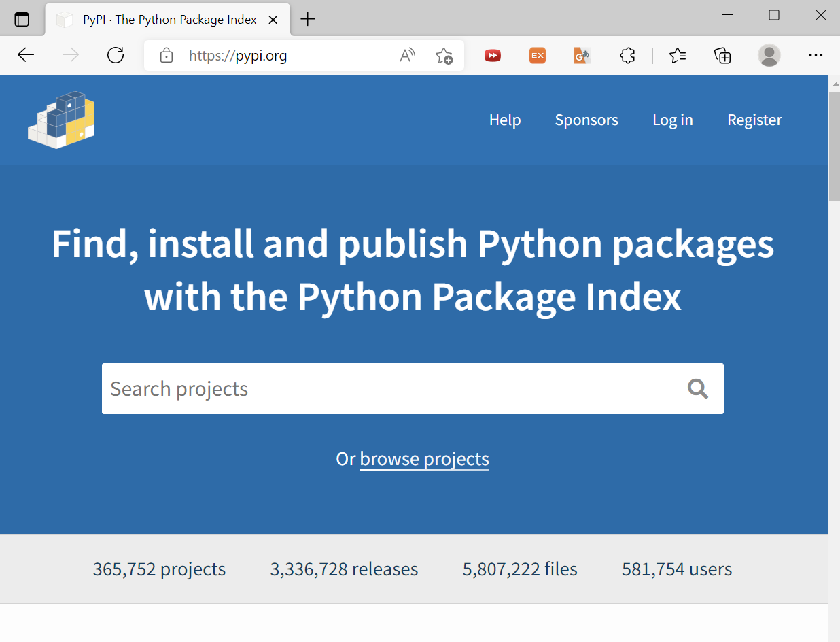Open the tab actions menu

click(x=22, y=19)
